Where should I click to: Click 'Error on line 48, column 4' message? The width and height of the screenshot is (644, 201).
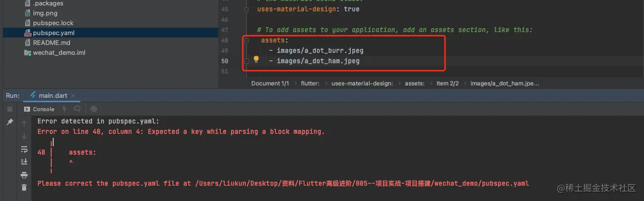click(x=91, y=132)
